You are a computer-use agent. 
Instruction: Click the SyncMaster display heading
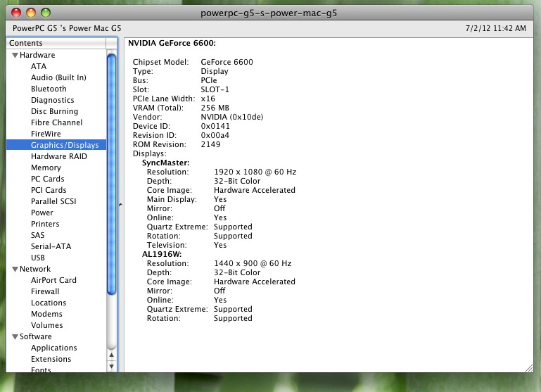tap(165, 163)
